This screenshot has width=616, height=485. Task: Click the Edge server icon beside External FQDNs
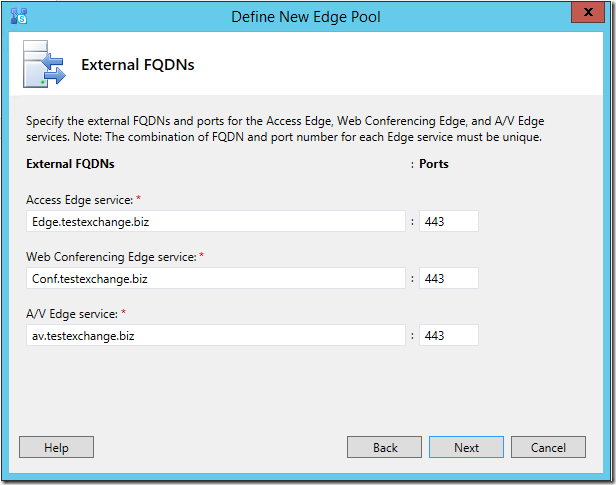[44, 64]
